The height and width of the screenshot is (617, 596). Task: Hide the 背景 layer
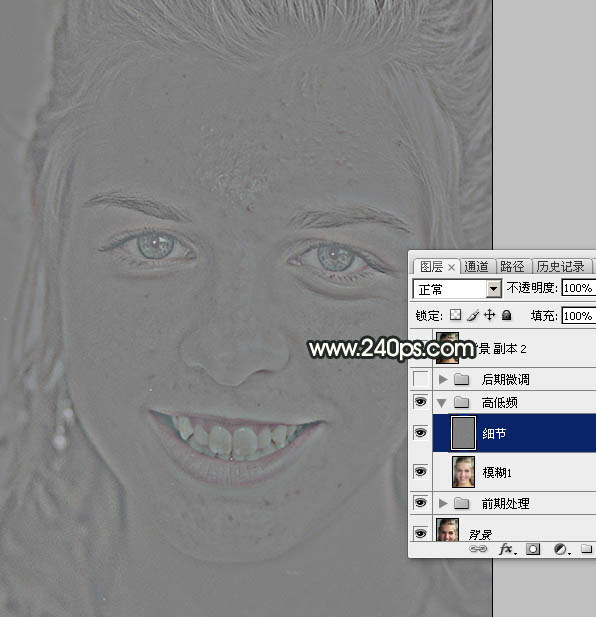point(420,534)
